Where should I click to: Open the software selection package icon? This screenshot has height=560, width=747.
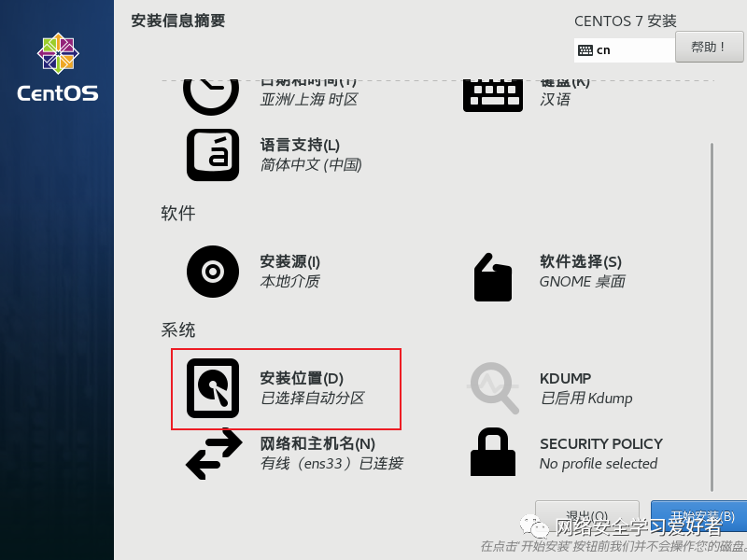click(493, 277)
